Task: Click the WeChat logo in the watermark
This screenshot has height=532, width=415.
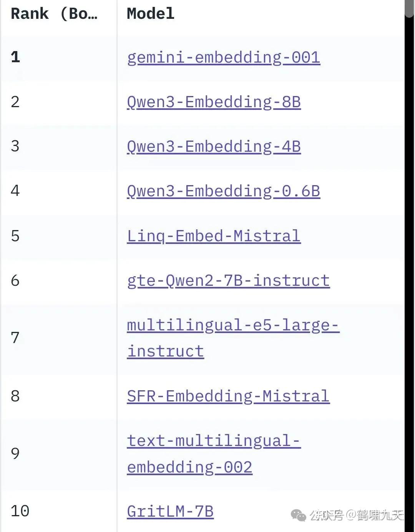Action: [x=299, y=515]
